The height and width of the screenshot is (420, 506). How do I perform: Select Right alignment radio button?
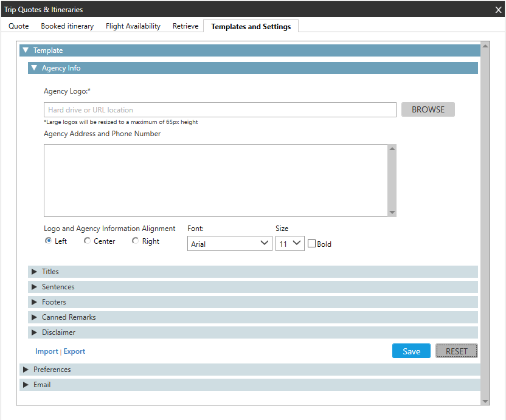[136, 241]
